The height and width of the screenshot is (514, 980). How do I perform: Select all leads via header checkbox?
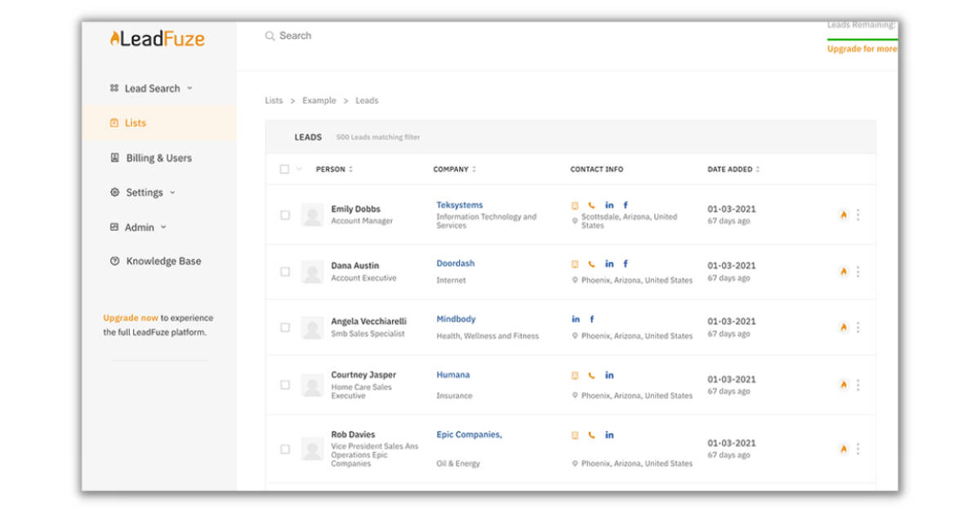283,168
